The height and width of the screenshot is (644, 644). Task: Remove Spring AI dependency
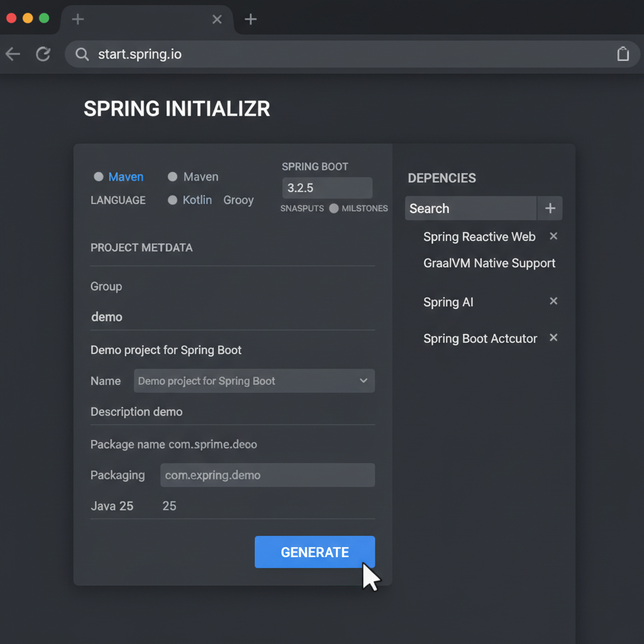coord(553,301)
